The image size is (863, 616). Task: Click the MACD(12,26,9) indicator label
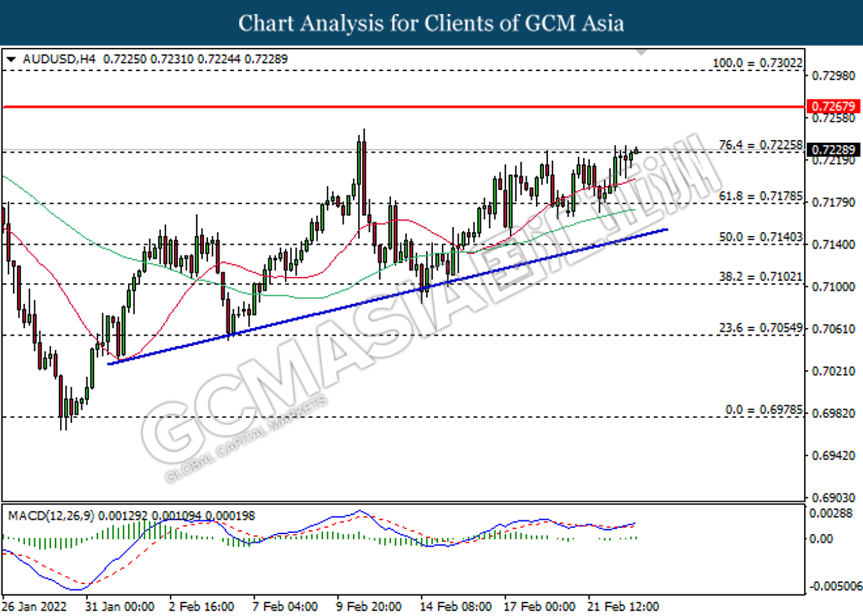(x=51, y=515)
